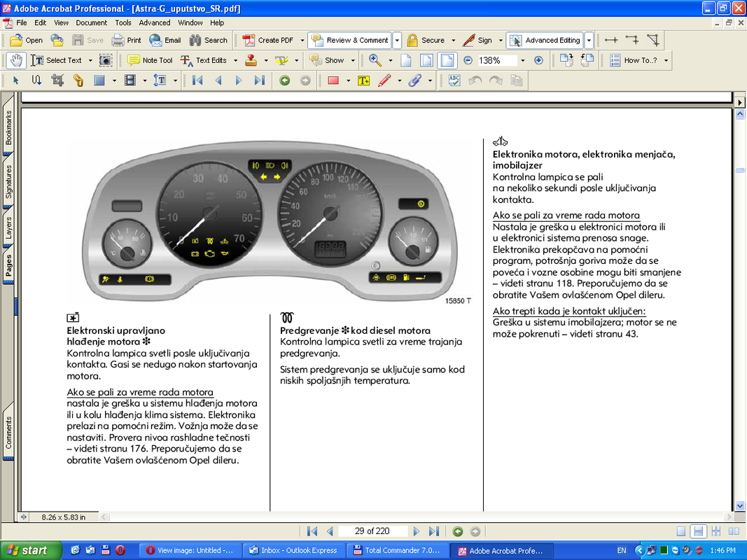Select the Movie tool filmstrip icon
The width and height of the screenshot is (747, 560).
tap(130, 80)
